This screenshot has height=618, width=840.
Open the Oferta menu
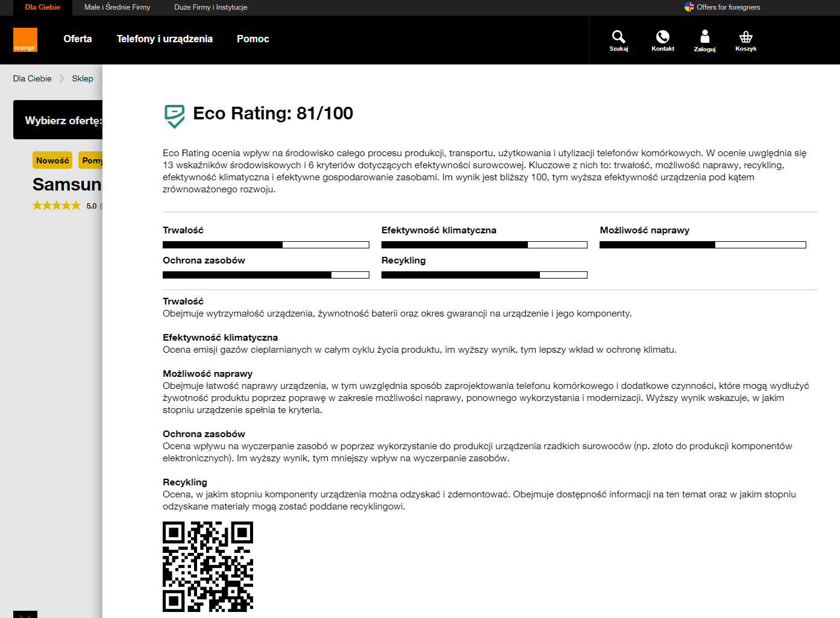[78, 39]
